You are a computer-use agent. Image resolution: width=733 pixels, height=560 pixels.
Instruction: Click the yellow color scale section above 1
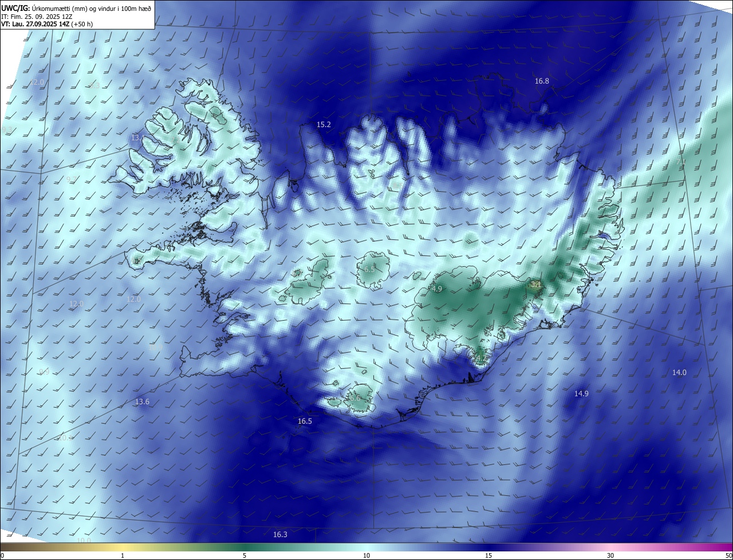(123, 547)
